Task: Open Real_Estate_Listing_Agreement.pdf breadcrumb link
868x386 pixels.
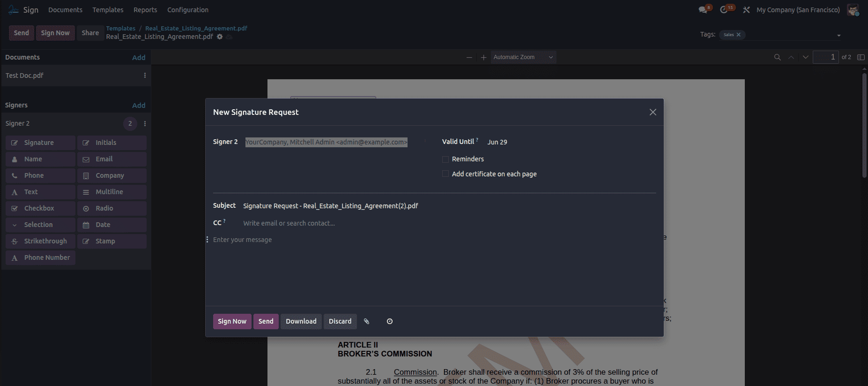Action: point(196,29)
